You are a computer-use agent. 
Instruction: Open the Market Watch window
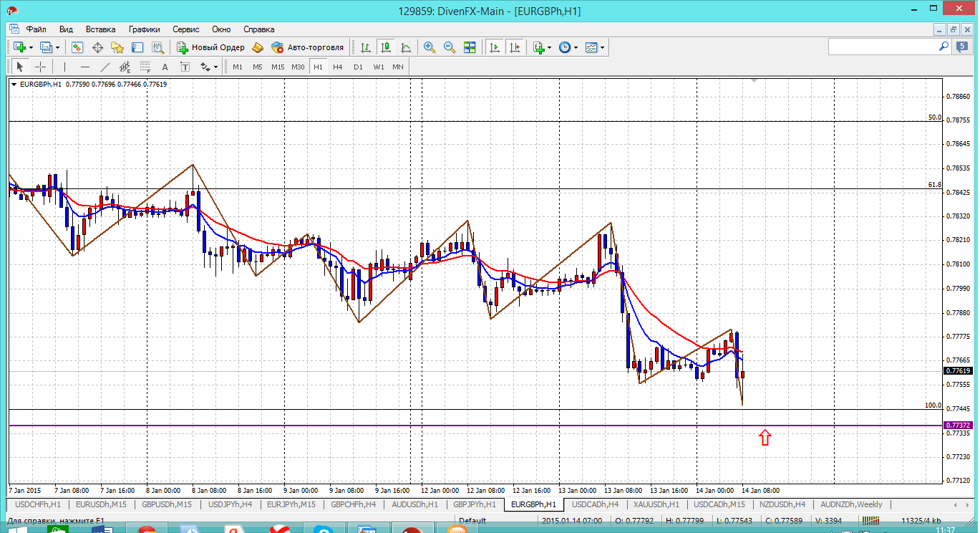[x=77, y=47]
